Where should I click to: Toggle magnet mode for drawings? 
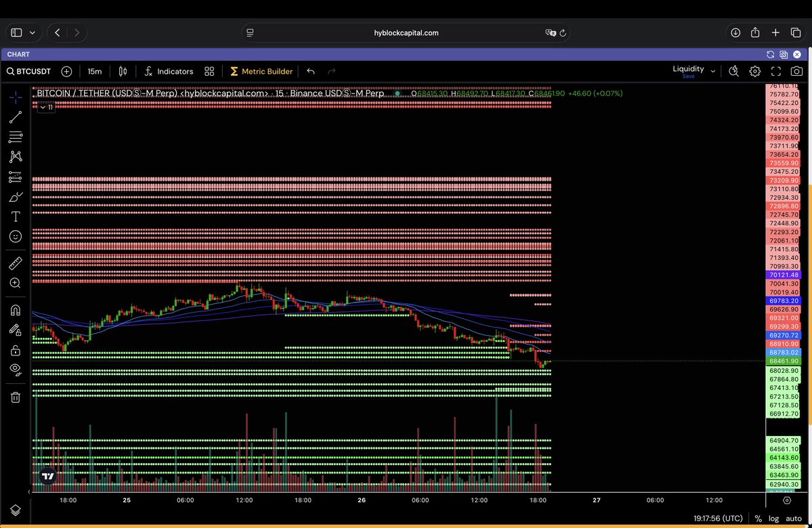pyautogui.click(x=16, y=309)
